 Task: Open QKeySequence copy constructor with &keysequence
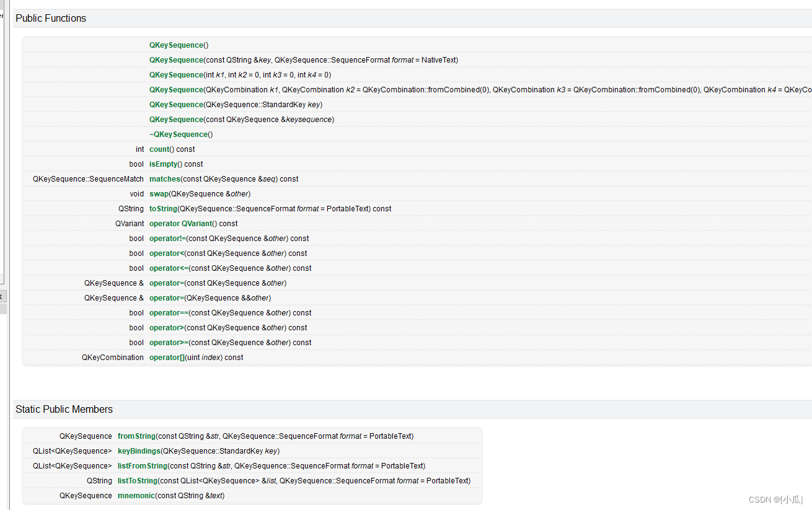(176, 120)
